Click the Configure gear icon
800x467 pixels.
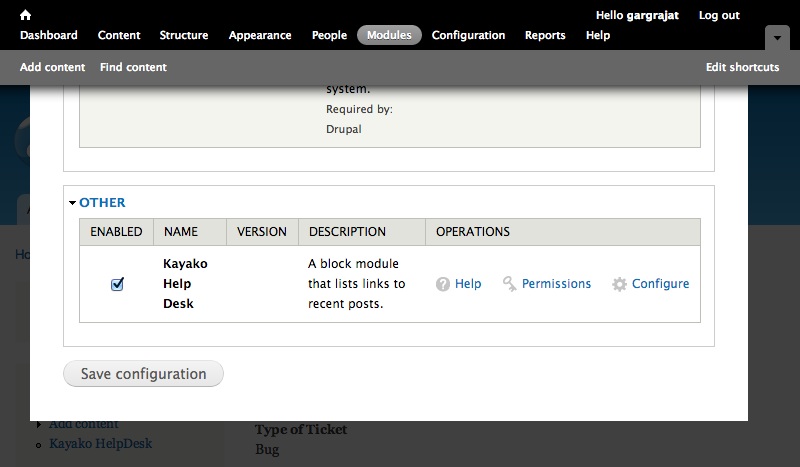click(620, 284)
